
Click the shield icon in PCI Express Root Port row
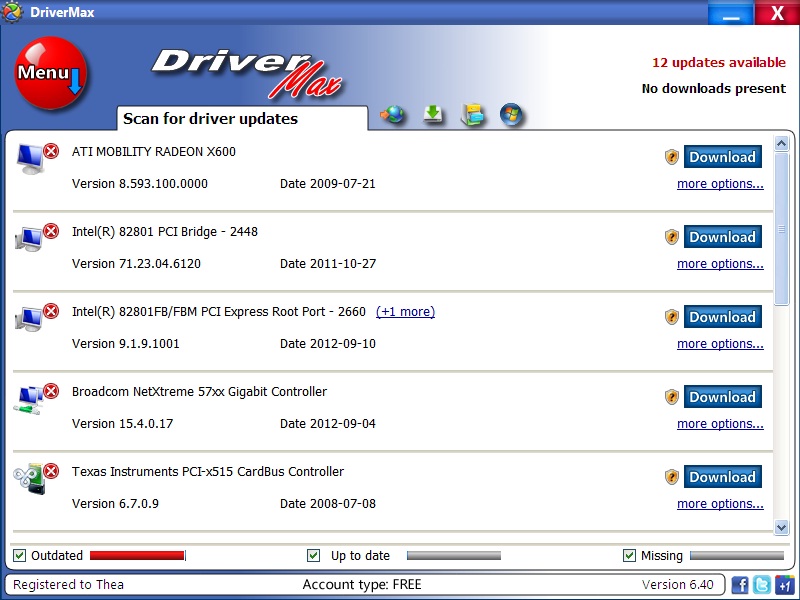tap(671, 317)
